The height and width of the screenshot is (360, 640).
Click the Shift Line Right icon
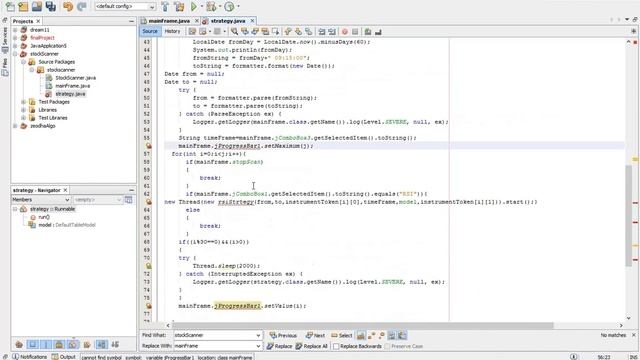point(332,31)
